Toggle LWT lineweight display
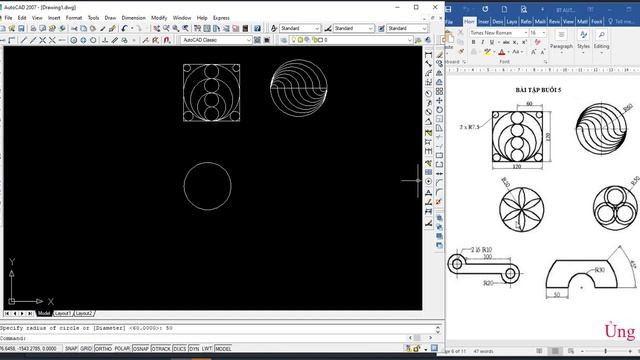The image size is (640, 360). [207, 349]
